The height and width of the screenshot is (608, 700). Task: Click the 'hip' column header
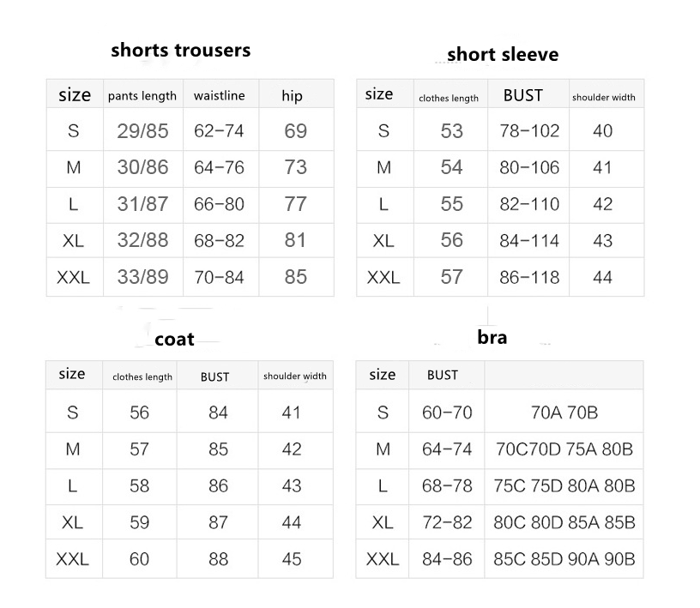coord(293,96)
